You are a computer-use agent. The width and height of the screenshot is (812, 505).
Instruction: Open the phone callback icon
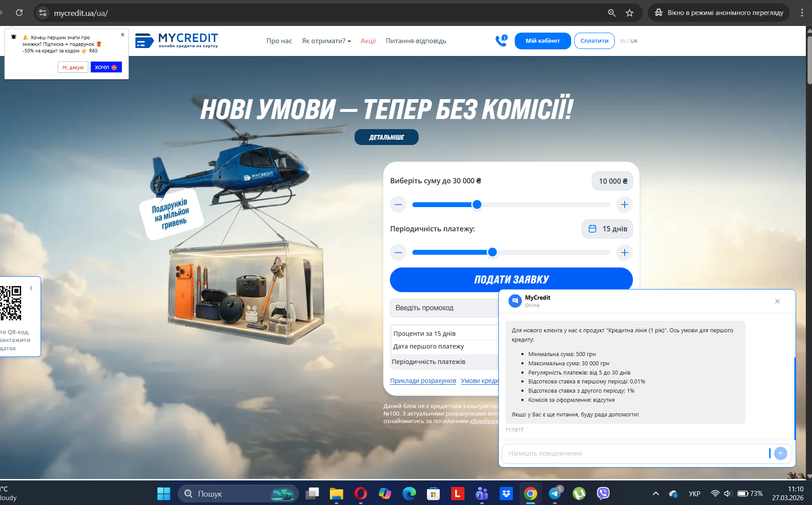[x=501, y=41]
